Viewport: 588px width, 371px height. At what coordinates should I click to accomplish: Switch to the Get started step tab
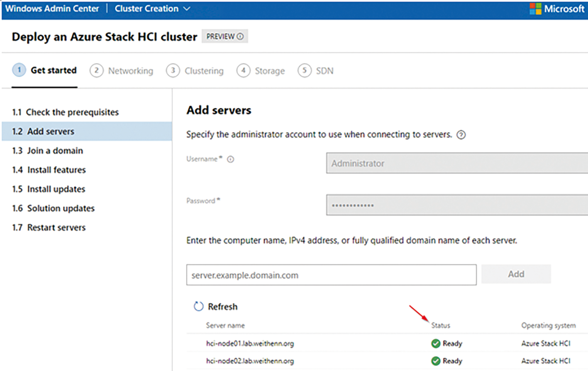(x=45, y=70)
